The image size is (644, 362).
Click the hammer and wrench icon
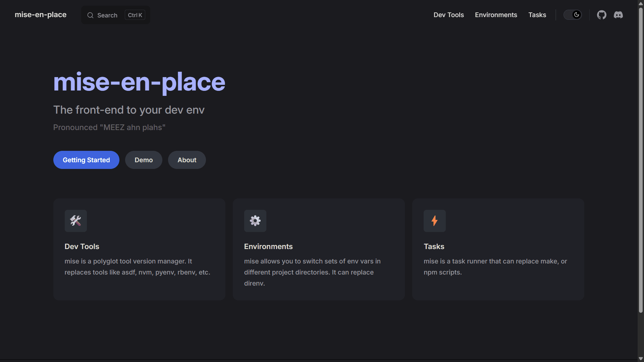click(x=75, y=221)
